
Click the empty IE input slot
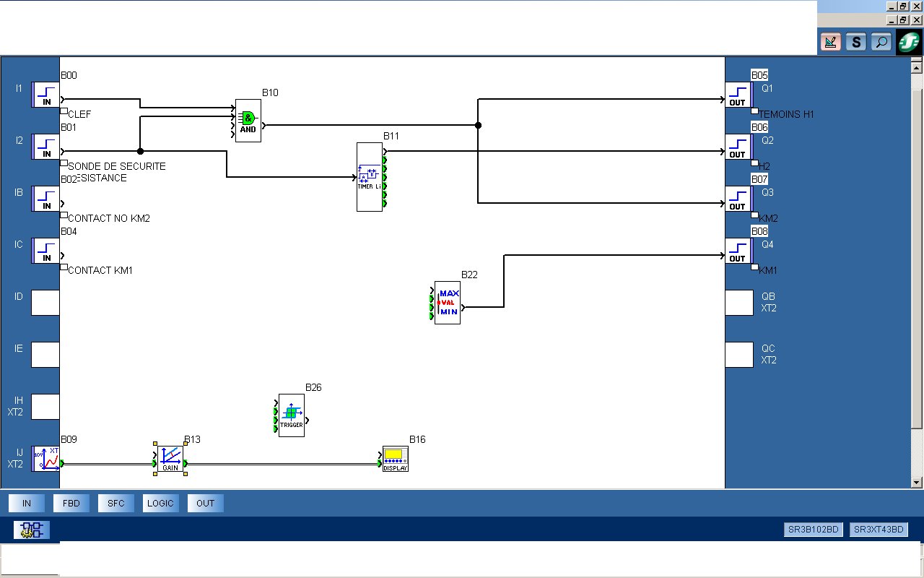(x=45, y=355)
